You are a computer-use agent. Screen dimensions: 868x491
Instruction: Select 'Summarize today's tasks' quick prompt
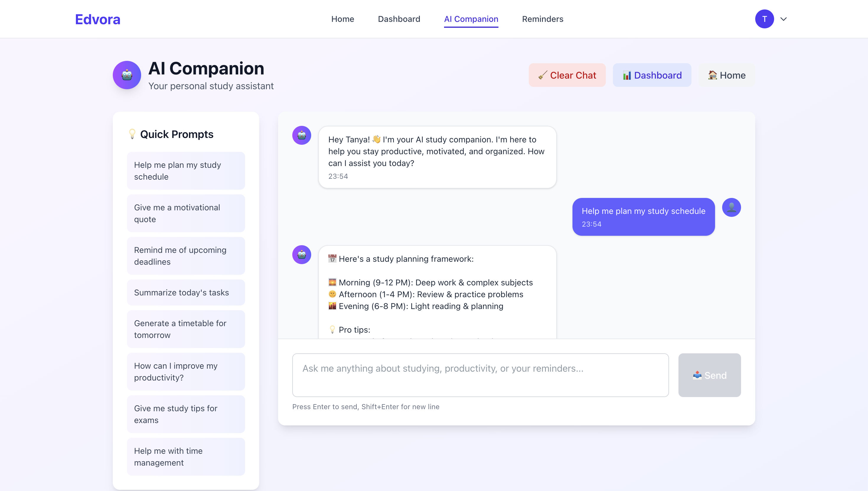point(186,292)
